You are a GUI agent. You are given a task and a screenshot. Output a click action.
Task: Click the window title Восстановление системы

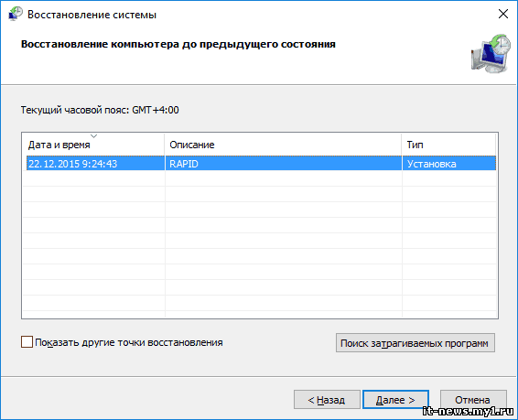(x=92, y=15)
